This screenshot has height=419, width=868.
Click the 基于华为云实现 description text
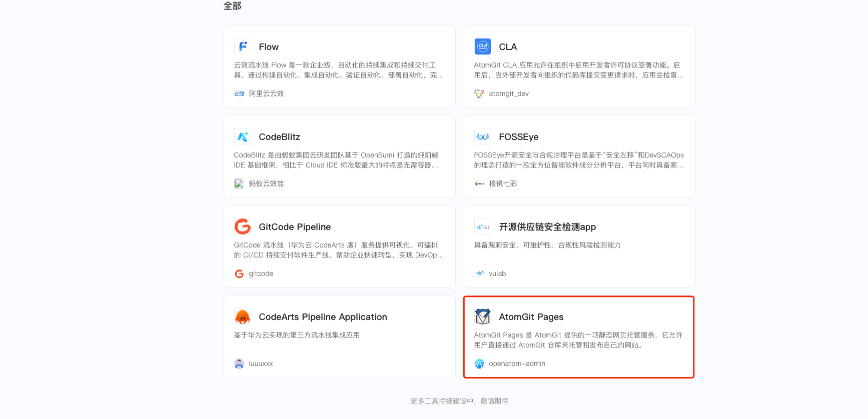pos(297,335)
